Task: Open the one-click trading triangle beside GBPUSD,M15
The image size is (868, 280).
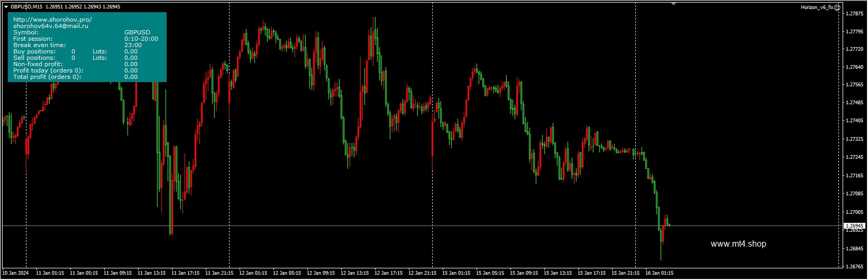Action: 6,7
